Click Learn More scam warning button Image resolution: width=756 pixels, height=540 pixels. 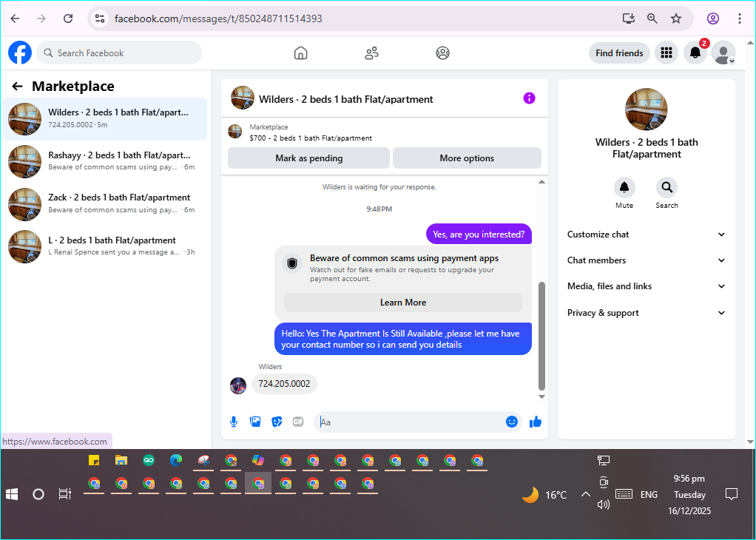403,303
